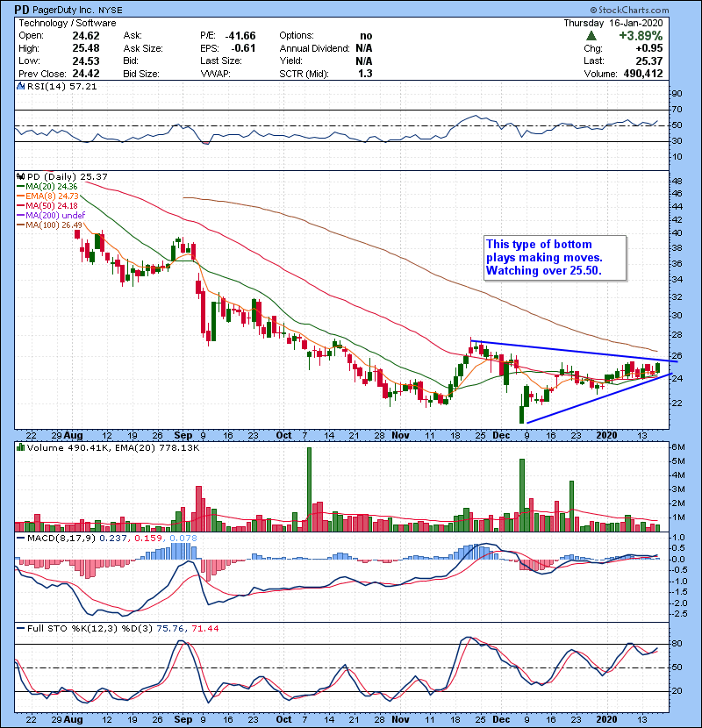Click the MACD histogram value 0.078

point(183,539)
